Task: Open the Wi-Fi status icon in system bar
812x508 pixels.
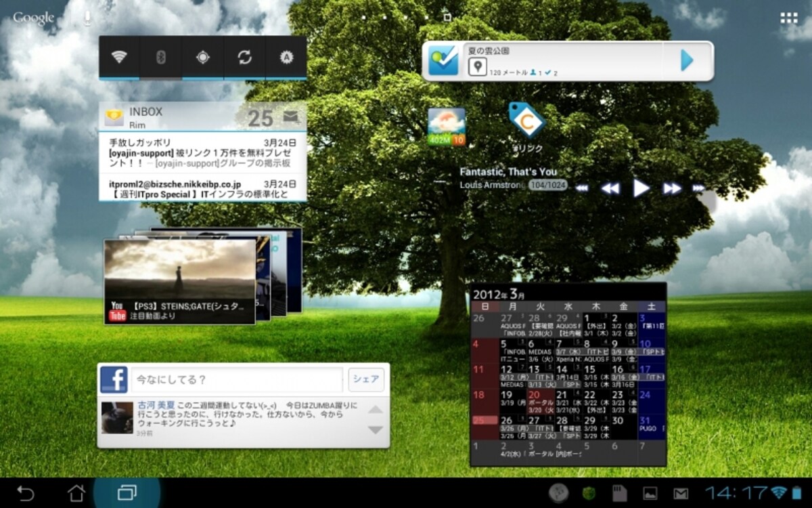Action: (779, 492)
